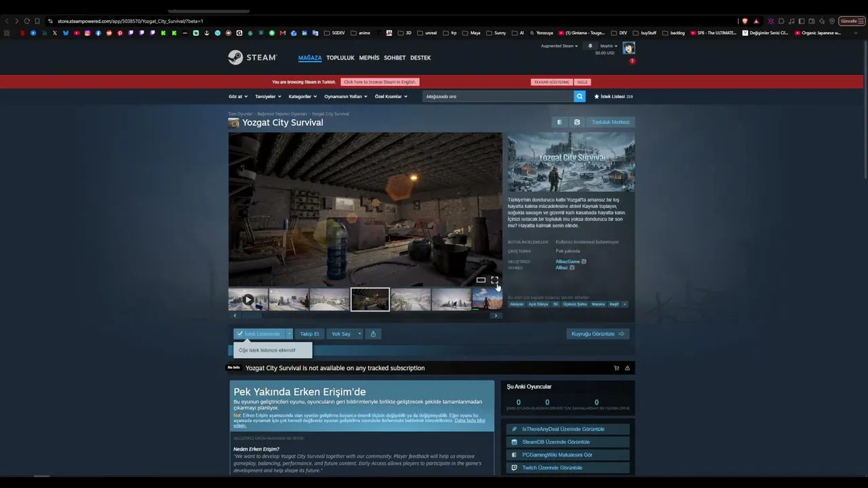
Task: Click the music note toolbar icon
Action: [791, 21]
